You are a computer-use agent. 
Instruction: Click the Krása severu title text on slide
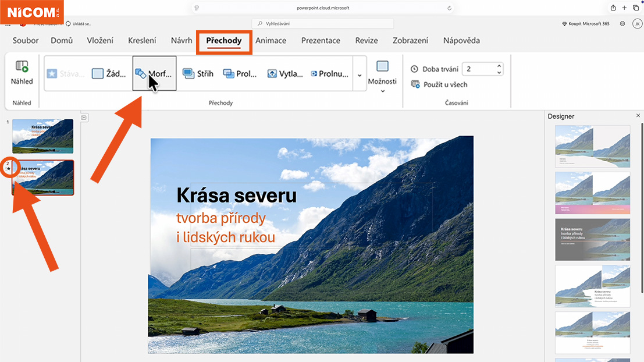click(x=237, y=196)
